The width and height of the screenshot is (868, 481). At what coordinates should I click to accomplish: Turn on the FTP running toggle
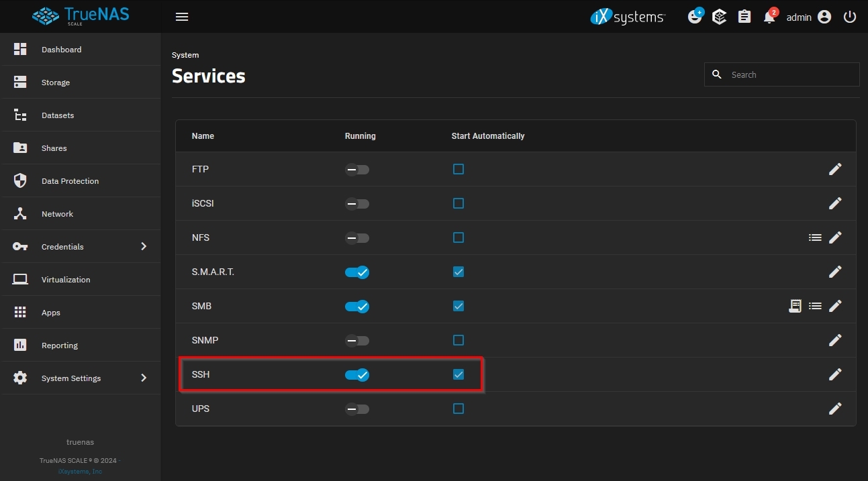357,170
